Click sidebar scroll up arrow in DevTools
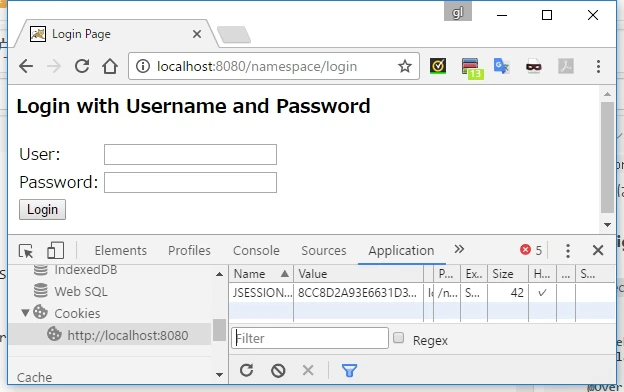The width and height of the screenshot is (624, 392). click(x=219, y=274)
